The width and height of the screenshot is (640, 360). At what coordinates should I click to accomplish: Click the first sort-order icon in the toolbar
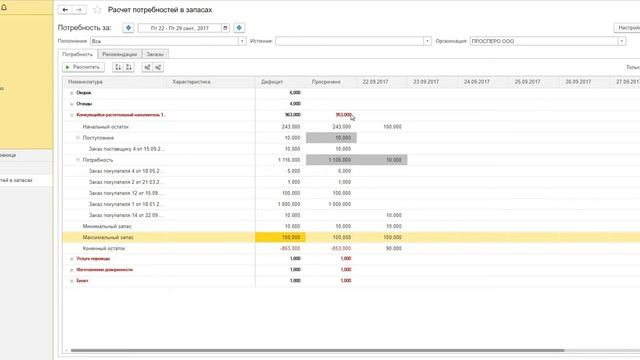pyautogui.click(x=118, y=67)
